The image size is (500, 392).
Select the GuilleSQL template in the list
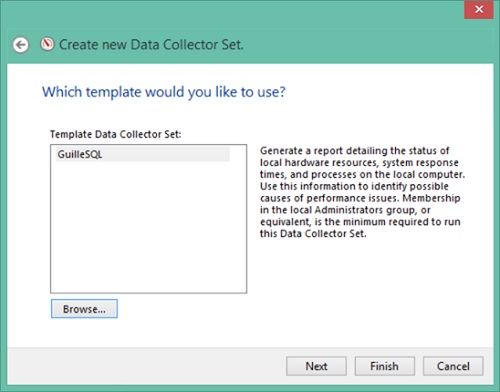point(143,154)
